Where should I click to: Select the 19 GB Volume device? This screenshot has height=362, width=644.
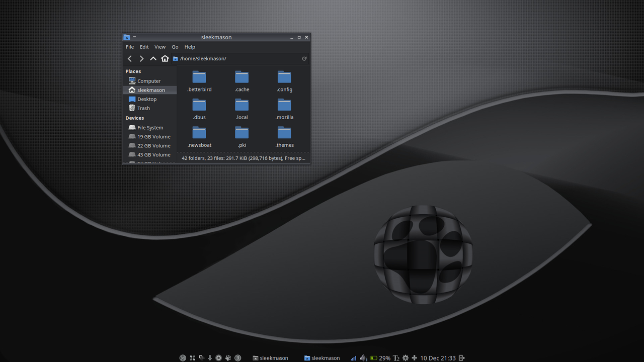click(149, 137)
